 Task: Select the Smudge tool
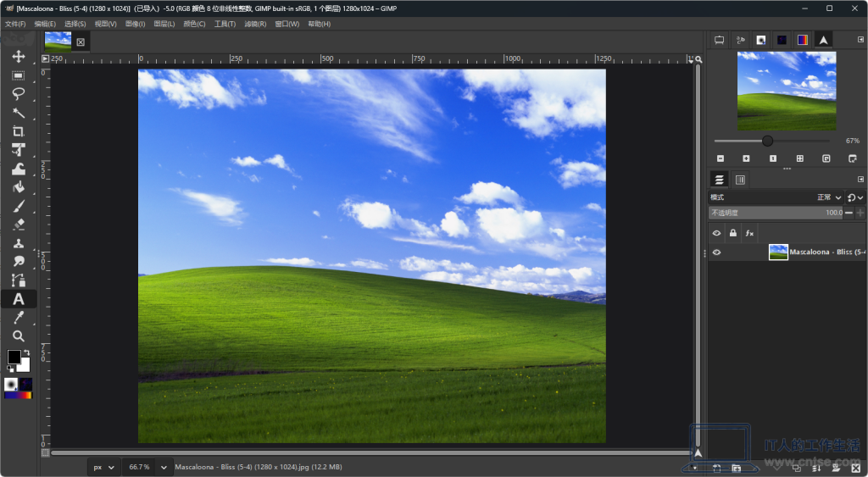pos(19,261)
